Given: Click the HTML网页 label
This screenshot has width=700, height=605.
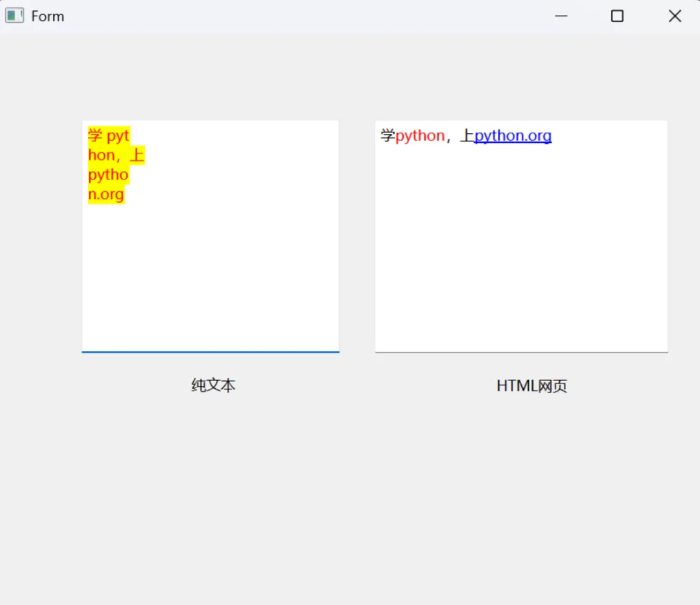Looking at the screenshot, I should coord(531,386).
